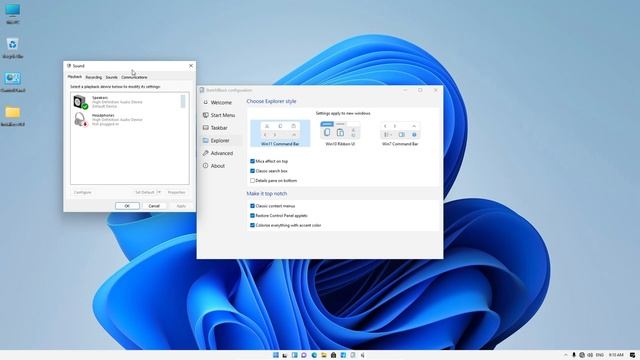Launch Microsoft Edge from the taskbar
This screenshot has width=640, height=360.
tap(314, 355)
